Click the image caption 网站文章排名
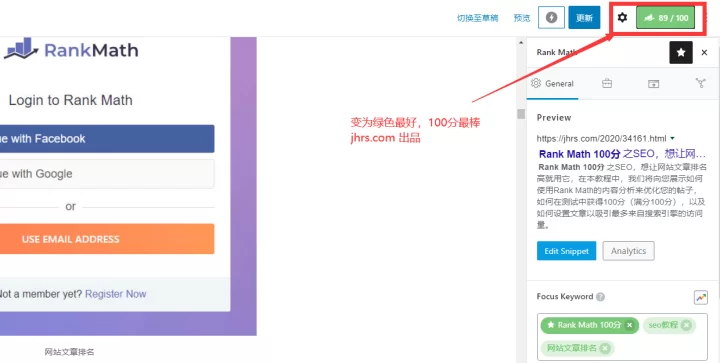 pyautogui.click(x=69, y=352)
